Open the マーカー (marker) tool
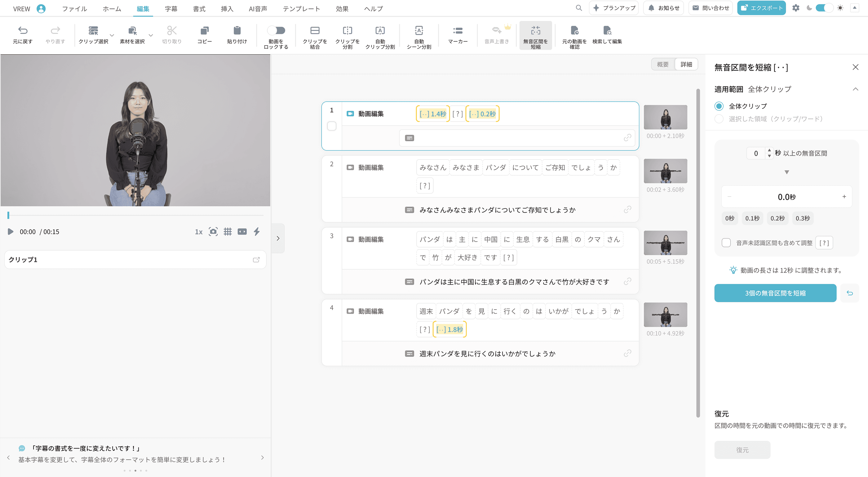The height and width of the screenshot is (477, 868). pyautogui.click(x=458, y=31)
